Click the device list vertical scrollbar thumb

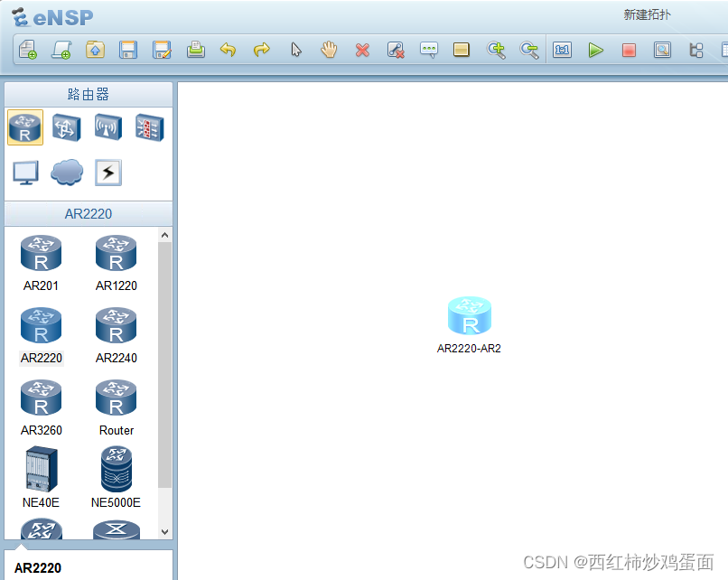tap(164, 364)
